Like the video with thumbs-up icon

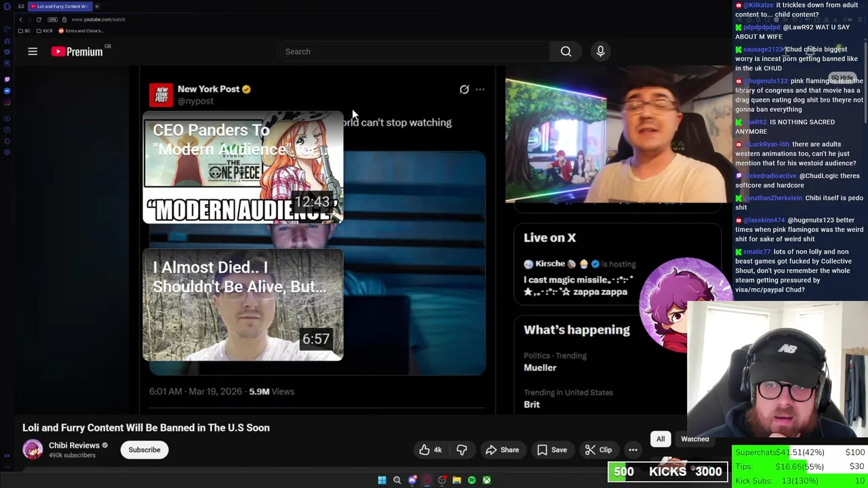point(425,449)
